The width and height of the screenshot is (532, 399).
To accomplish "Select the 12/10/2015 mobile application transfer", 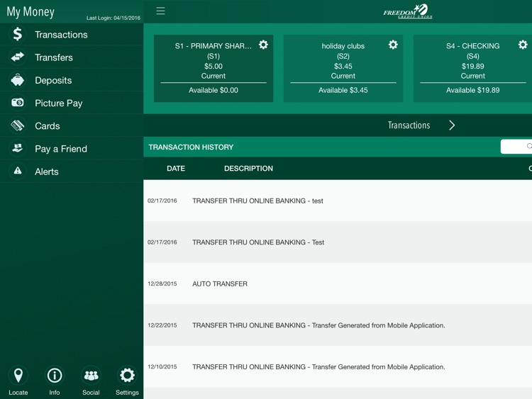I will 338,367.
